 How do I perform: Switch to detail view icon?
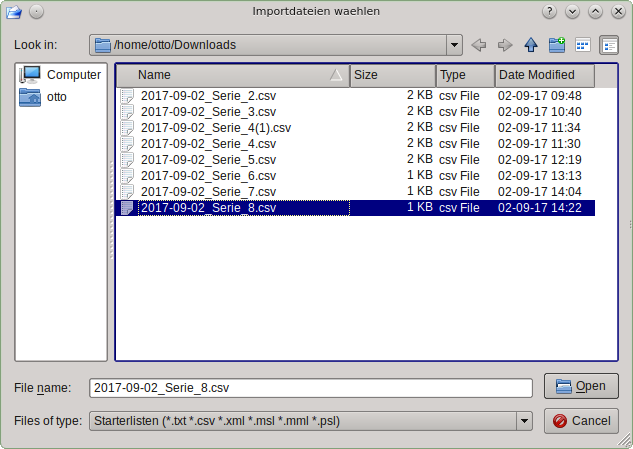(609, 45)
